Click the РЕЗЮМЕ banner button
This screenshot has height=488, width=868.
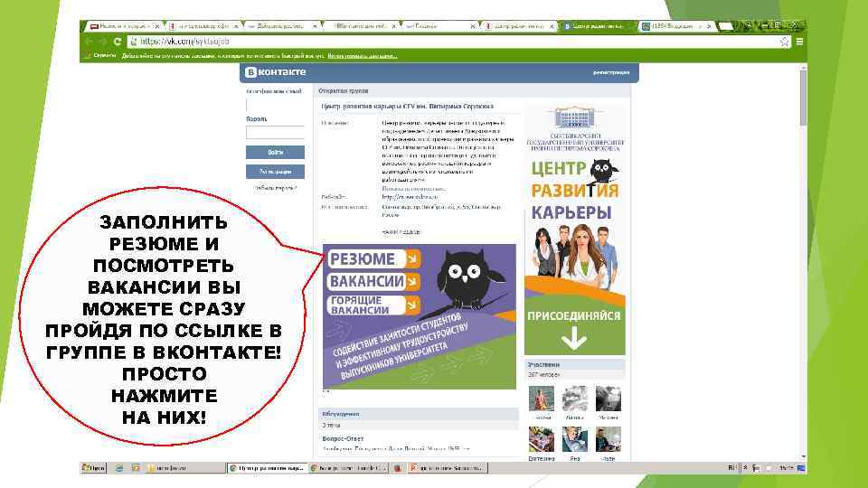tap(374, 259)
